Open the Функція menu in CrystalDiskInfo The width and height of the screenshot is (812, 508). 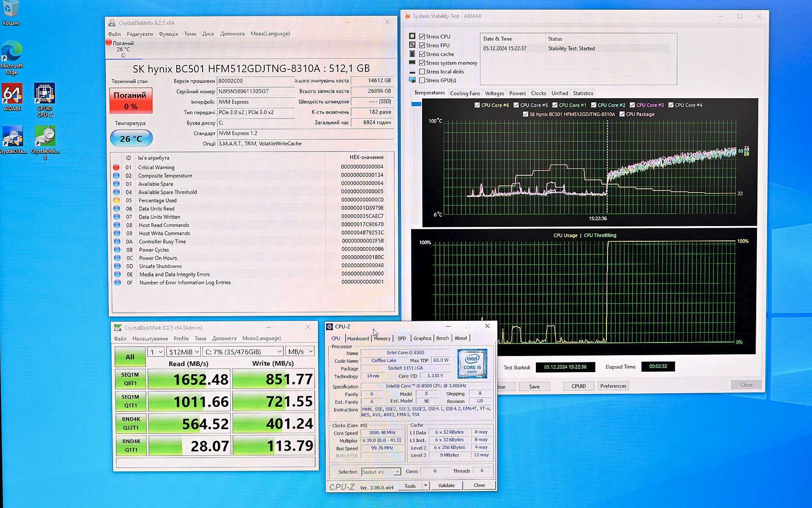168,34
